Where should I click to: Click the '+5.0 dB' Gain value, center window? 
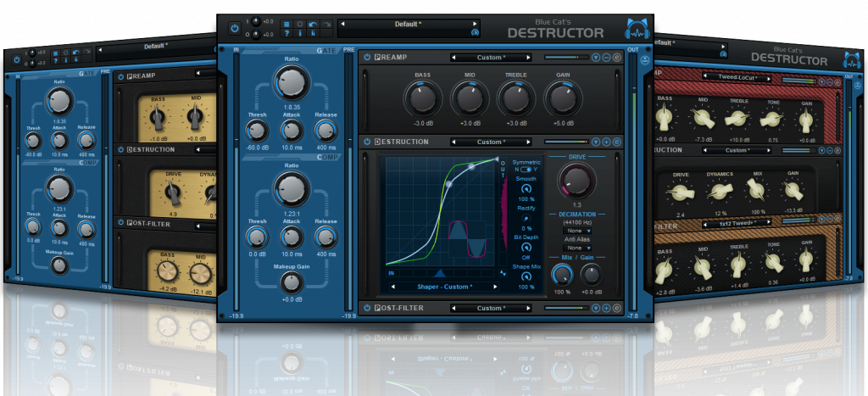(x=563, y=122)
